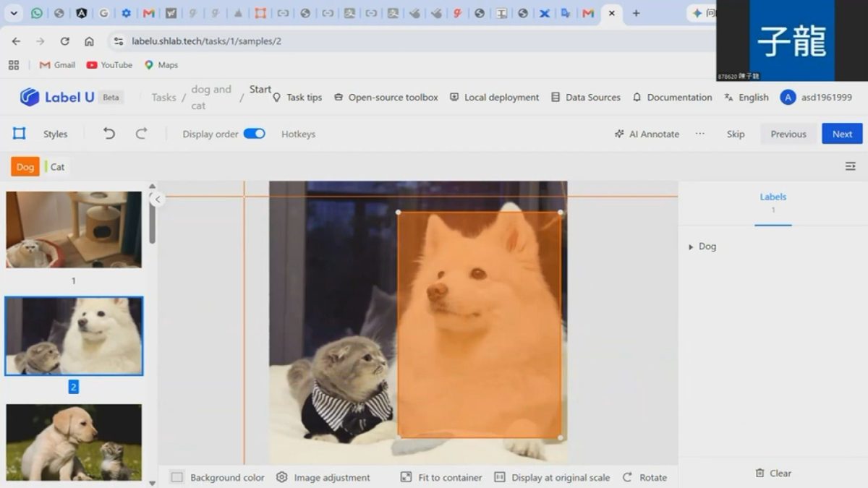Open the more options ellipsis menu
868x488 pixels.
click(x=699, y=134)
